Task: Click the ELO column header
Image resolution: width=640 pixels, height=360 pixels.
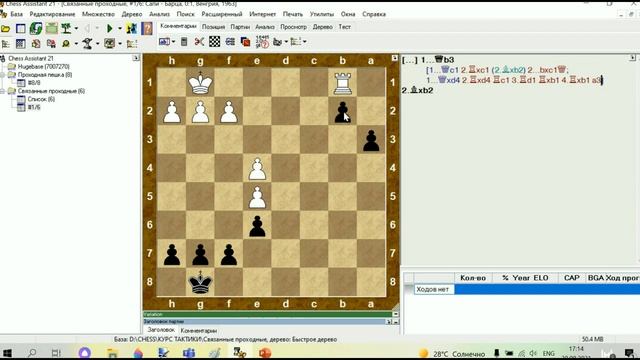Action: (541, 278)
